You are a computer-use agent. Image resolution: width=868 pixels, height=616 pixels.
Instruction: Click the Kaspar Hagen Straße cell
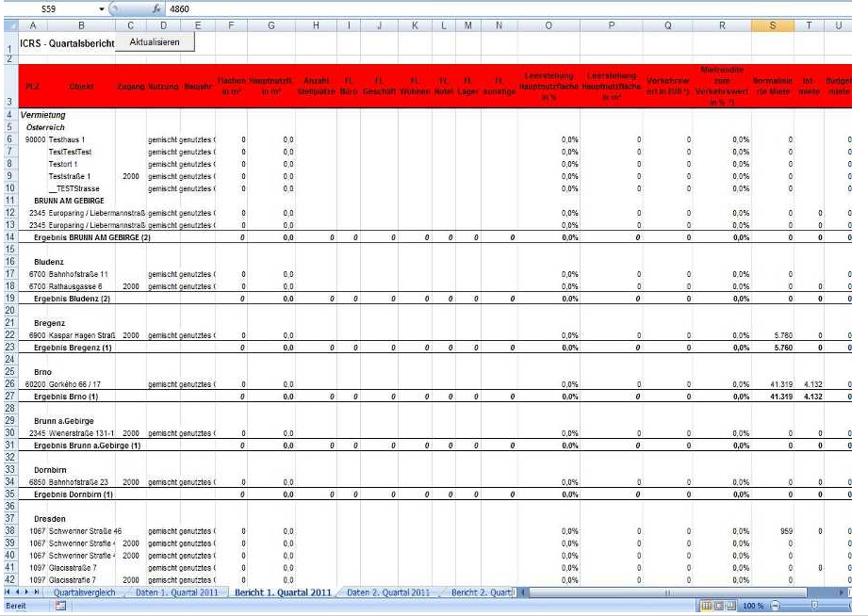click(81, 335)
